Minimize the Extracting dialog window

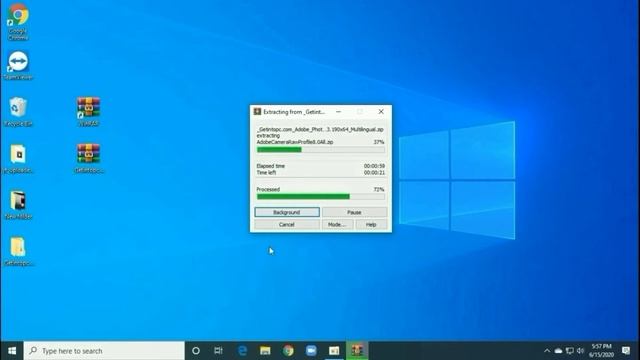338,111
